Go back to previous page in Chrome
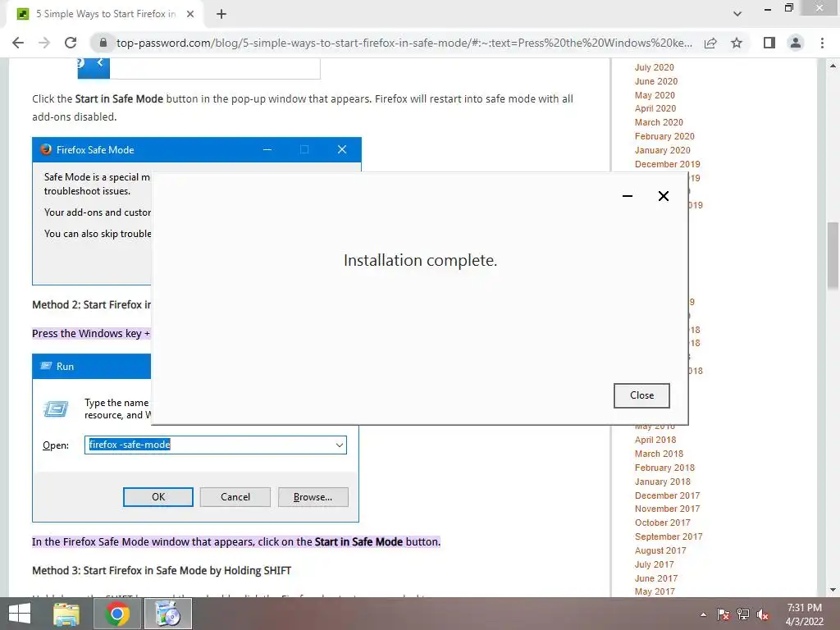Screen dimensions: 840x630 coord(18,43)
